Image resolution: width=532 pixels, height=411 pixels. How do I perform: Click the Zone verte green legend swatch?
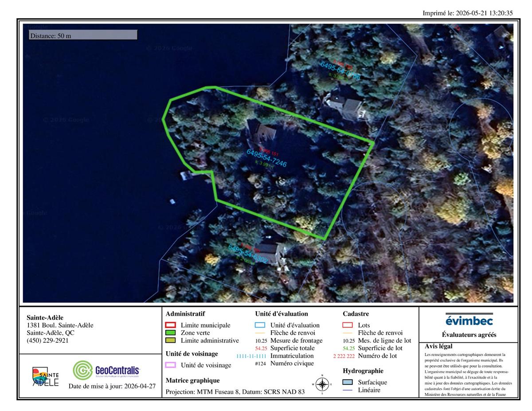point(171,333)
